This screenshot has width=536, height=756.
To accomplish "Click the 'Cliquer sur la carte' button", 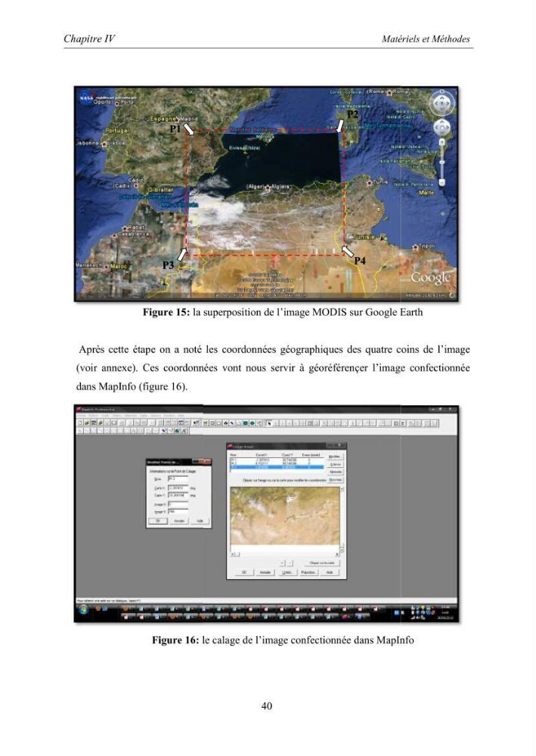I will click(x=323, y=563).
